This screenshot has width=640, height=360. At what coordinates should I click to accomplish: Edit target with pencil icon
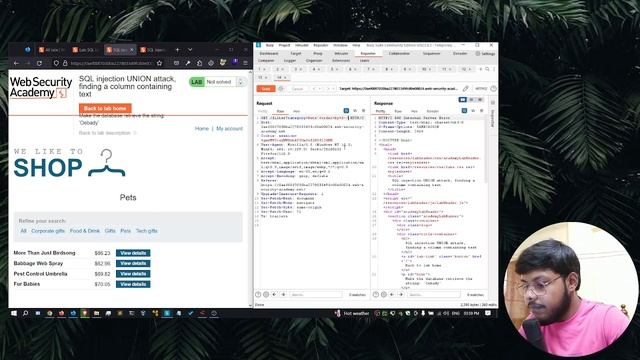pyautogui.click(x=466, y=89)
